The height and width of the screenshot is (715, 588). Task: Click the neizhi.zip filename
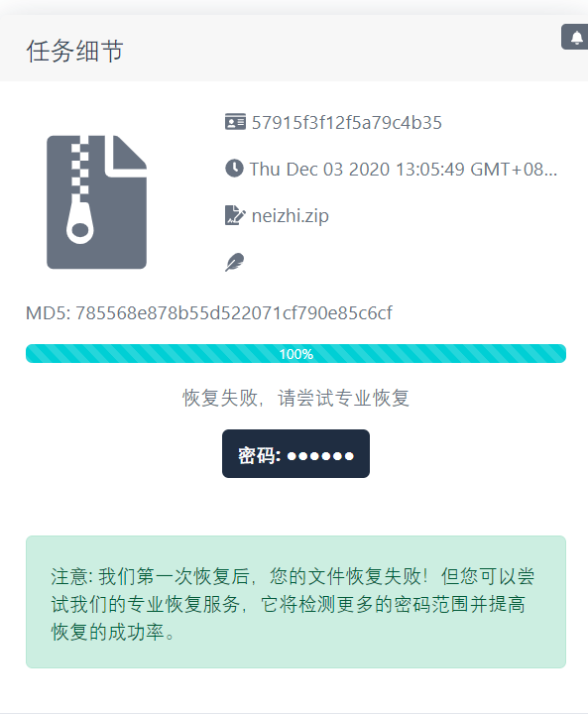290,215
